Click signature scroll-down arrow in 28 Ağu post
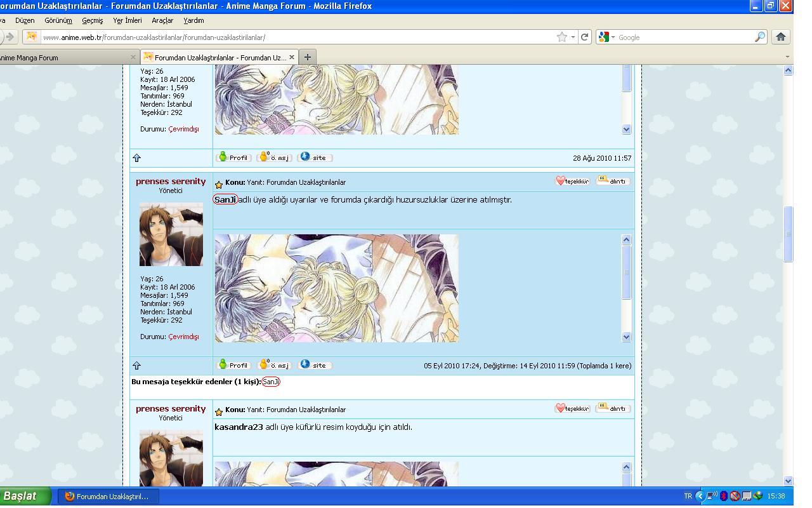This screenshot has width=812, height=508. pos(627,129)
